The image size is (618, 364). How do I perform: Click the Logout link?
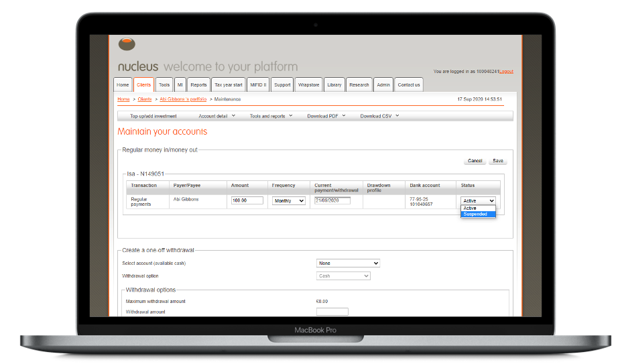507,71
